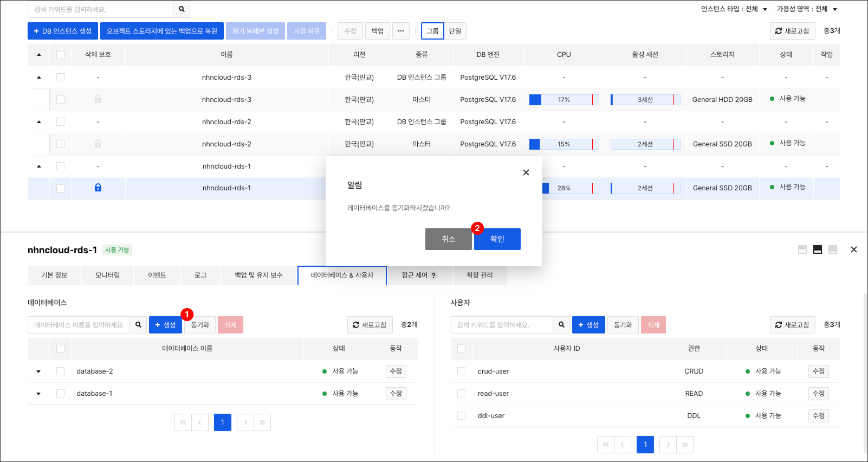Click 수정 button for crud-user
The image size is (868, 462).
point(819,371)
